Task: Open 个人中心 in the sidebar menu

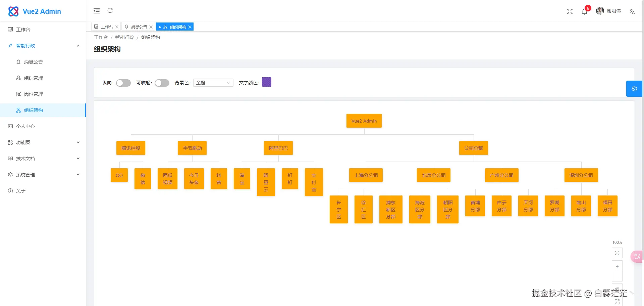Action: (43, 126)
